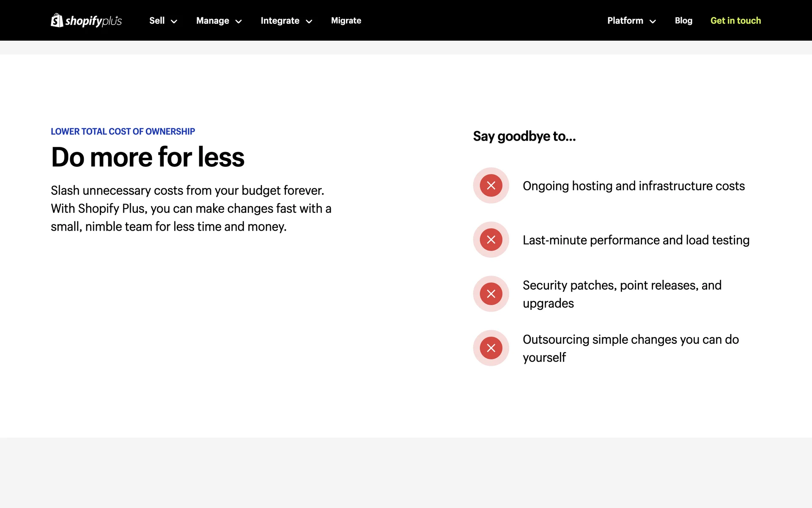Click the Say goodbye to heading
Viewport: 812px width, 508px height.
point(524,136)
